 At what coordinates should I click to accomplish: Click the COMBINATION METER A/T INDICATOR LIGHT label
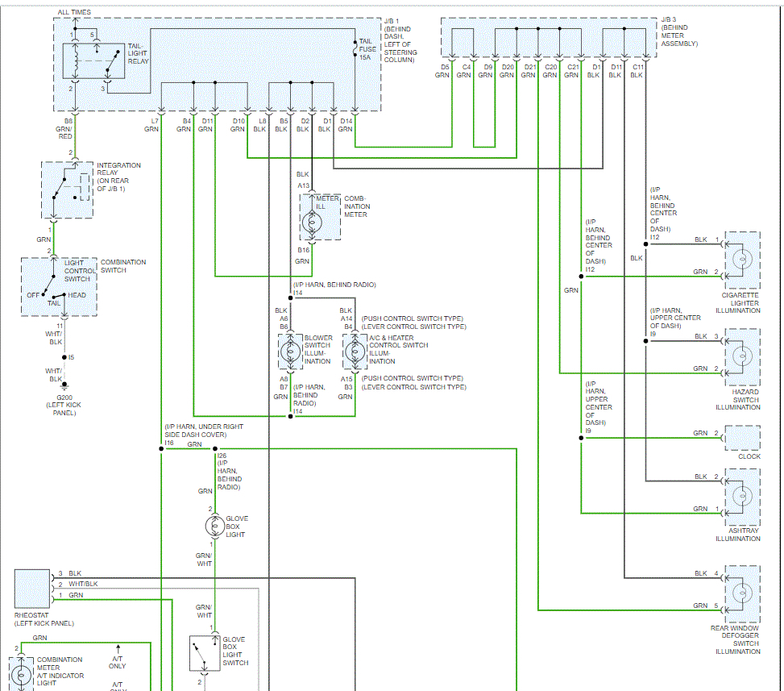click(60, 672)
